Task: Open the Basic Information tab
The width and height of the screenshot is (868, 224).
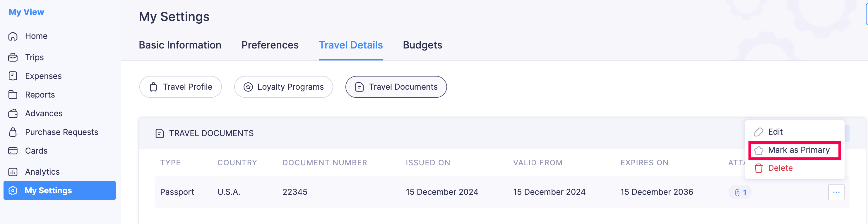Action: 180,45
